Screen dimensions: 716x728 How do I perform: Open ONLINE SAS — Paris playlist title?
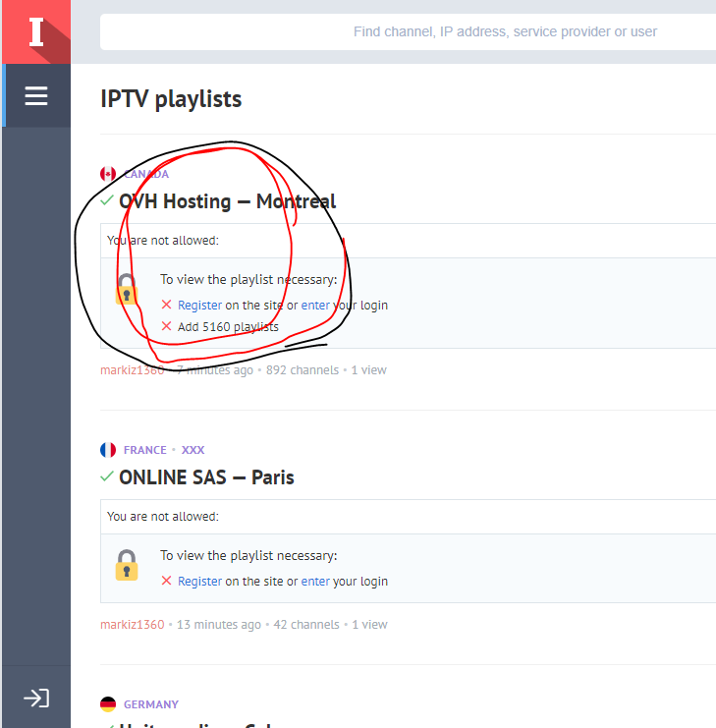coord(206,477)
